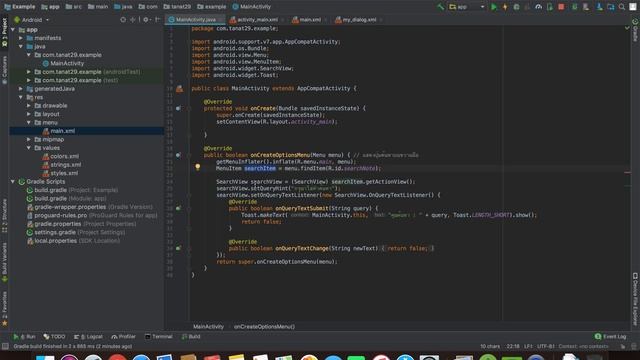640x360 pixels.
Task: Expand the manifests folder
Action: point(21,38)
